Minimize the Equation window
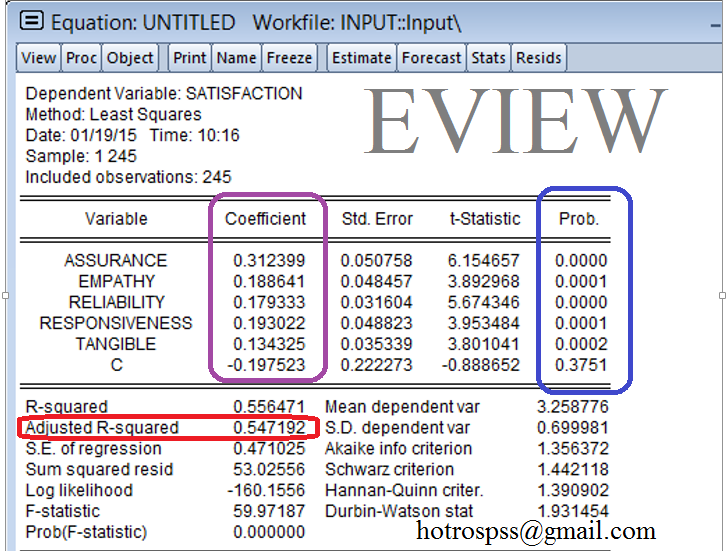Screen dimensions: 727x551 pyautogui.click(x=716, y=26)
